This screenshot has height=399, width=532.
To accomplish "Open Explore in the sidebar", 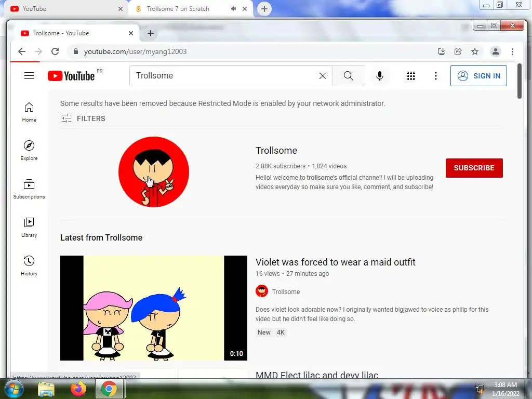I will coord(29,151).
